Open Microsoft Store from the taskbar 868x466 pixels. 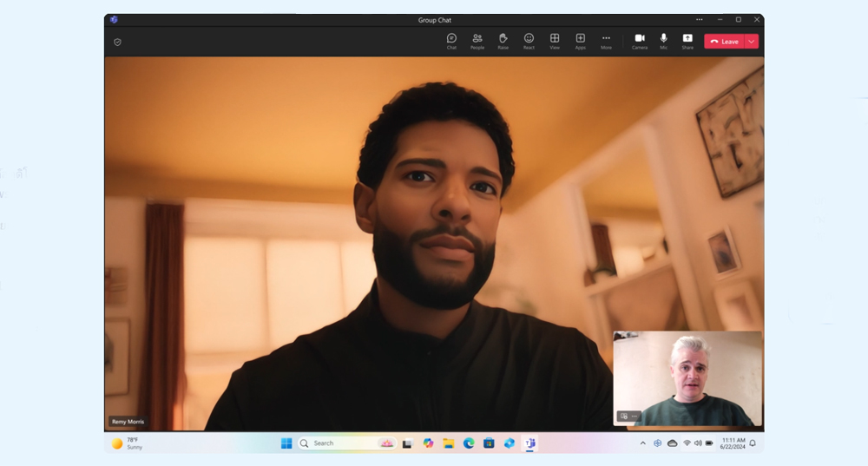(x=489, y=443)
